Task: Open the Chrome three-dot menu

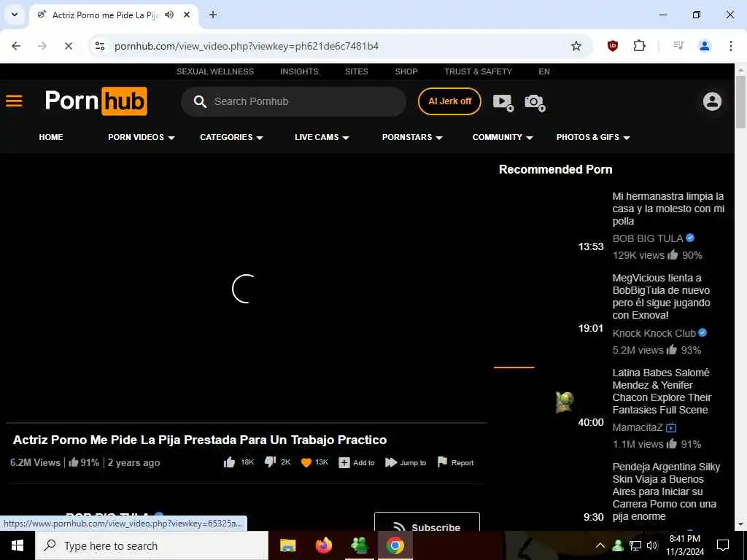Action: coord(731,46)
